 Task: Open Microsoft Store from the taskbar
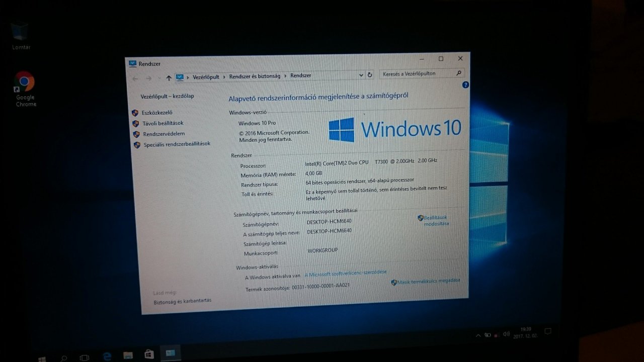click(149, 354)
